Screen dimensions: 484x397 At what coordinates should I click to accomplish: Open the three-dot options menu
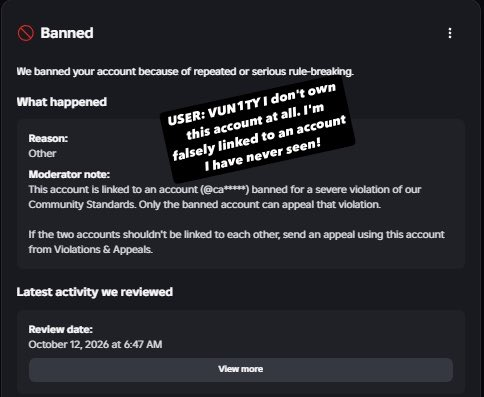point(450,33)
